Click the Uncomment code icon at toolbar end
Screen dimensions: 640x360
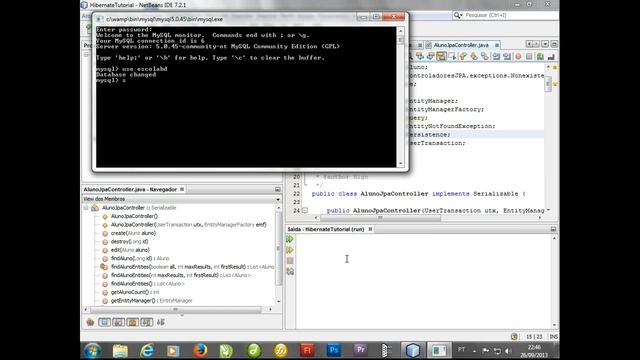(551, 56)
